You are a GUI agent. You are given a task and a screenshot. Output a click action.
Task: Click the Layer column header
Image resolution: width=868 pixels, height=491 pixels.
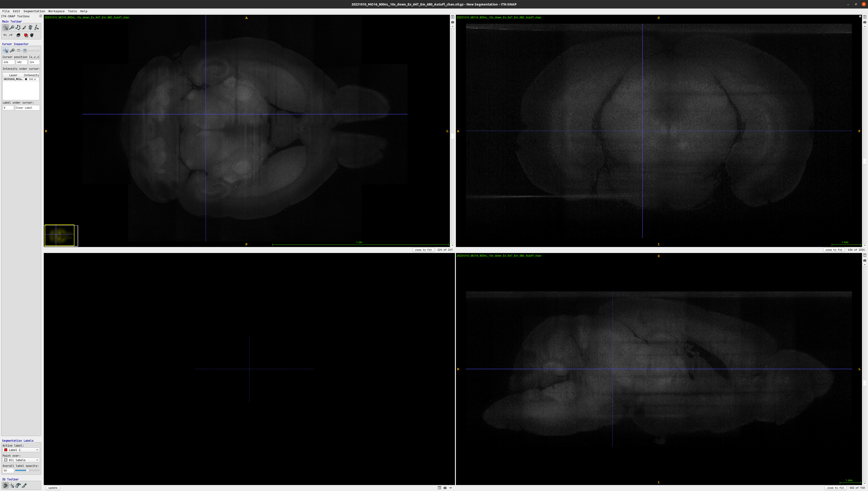tap(13, 75)
